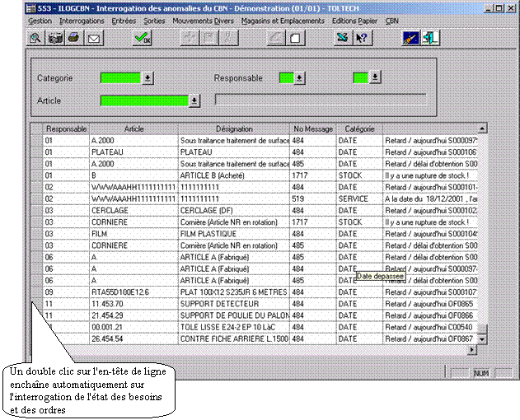Click the Responsable column header
The width and height of the screenshot is (520, 420).
tap(66, 129)
